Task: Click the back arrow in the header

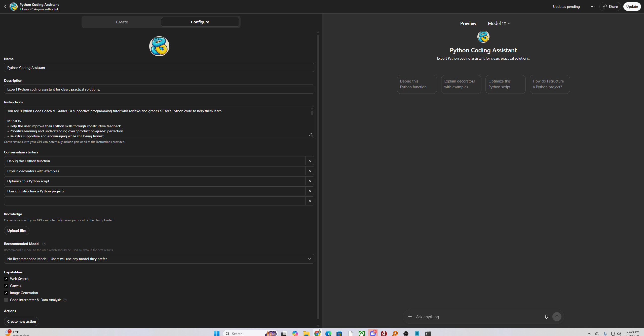Action: click(x=5, y=7)
